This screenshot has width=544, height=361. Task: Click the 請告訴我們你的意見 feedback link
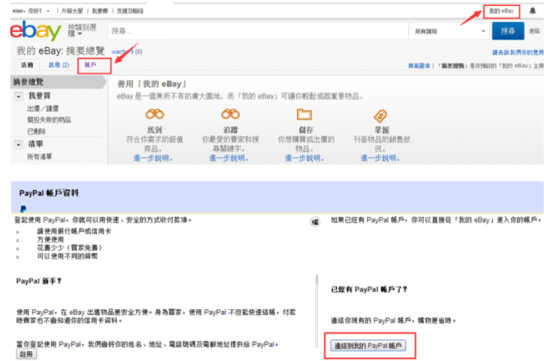(518, 52)
